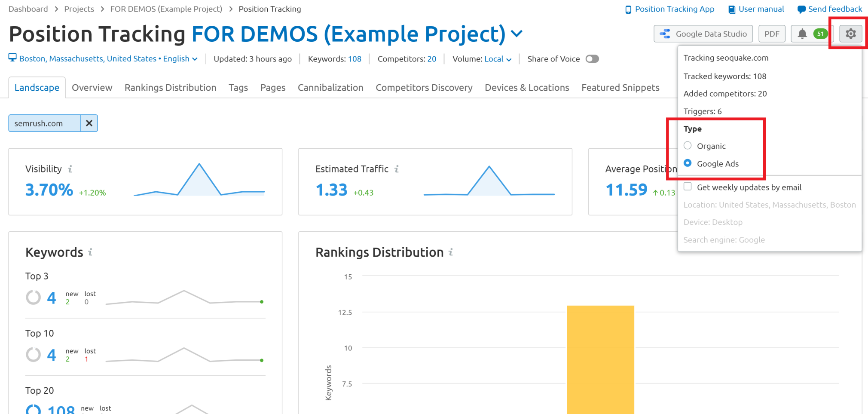Click 'Tracked keywords: 108' in panel

725,76
